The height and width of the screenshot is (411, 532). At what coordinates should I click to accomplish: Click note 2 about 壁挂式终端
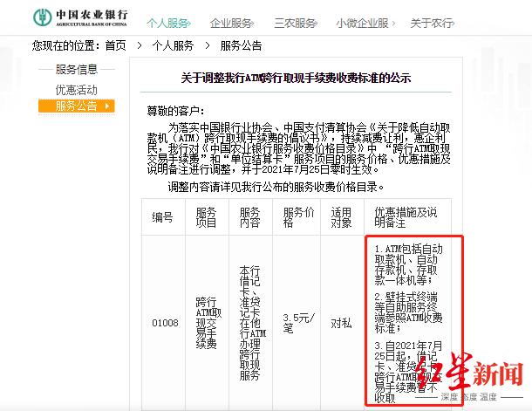tap(408, 312)
